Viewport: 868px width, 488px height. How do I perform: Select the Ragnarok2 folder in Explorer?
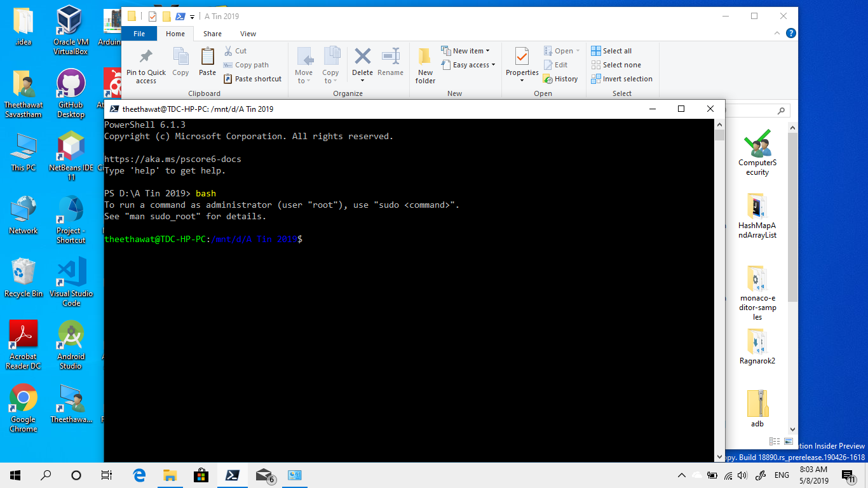757,347
